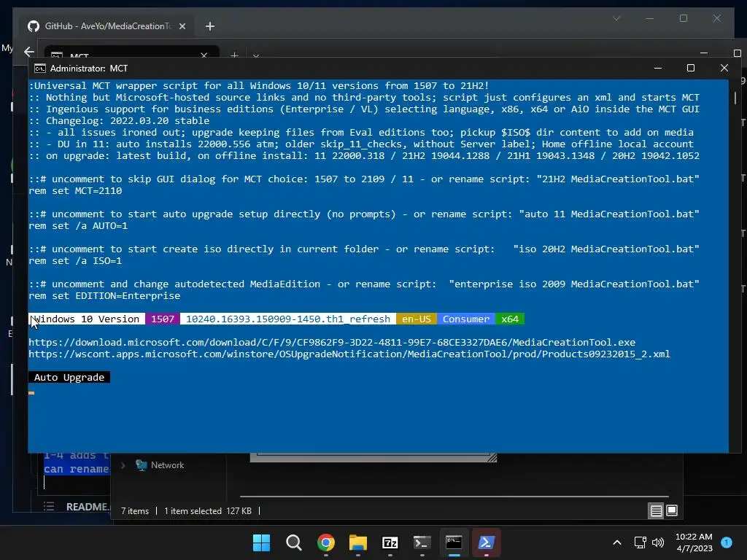
Task: Open File Explorer from the taskbar
Action: [x=357, y=542]
